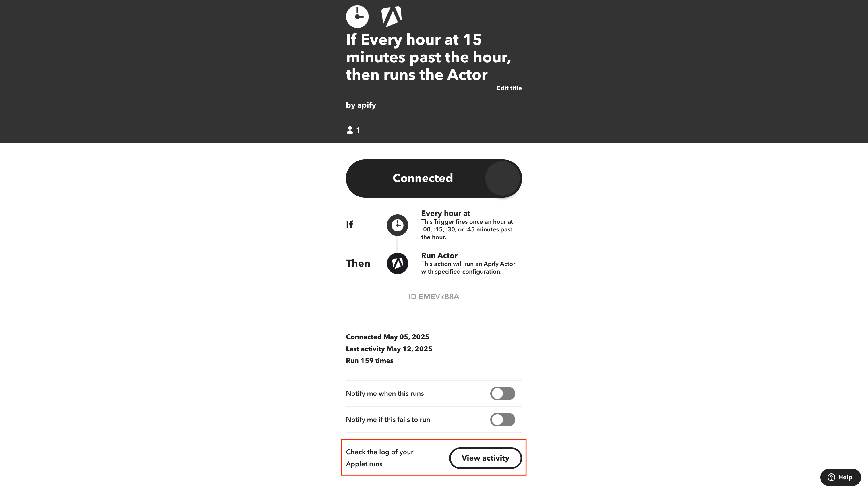Viewport: 868px width, 491px height.
Task: Enable Notify me if this fails to run
Action: coord(502,420)
